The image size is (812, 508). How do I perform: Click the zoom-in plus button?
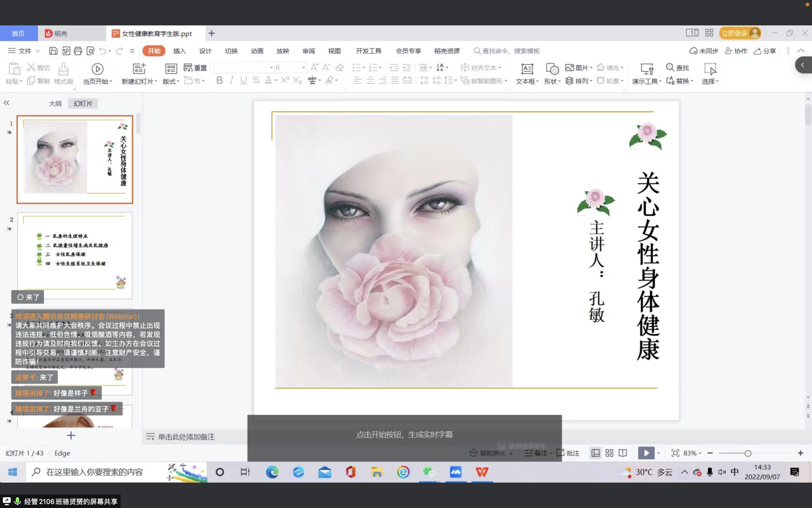[801, 453]
